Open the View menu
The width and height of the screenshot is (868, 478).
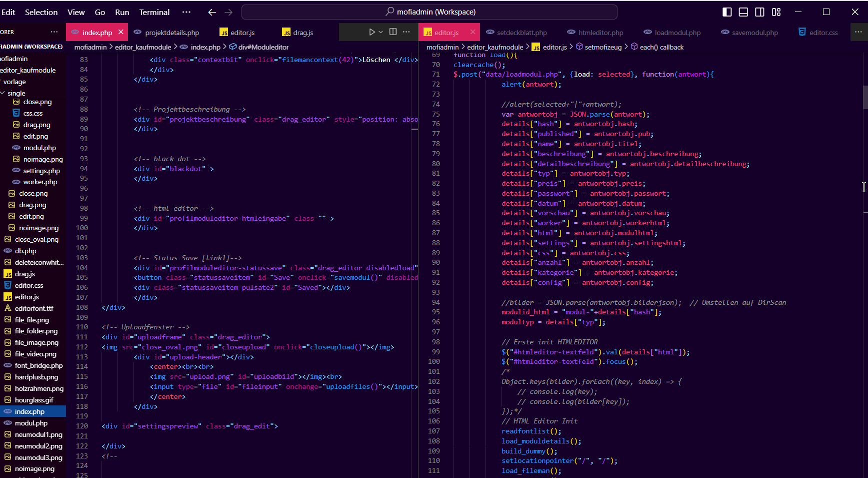pos(76,12)
